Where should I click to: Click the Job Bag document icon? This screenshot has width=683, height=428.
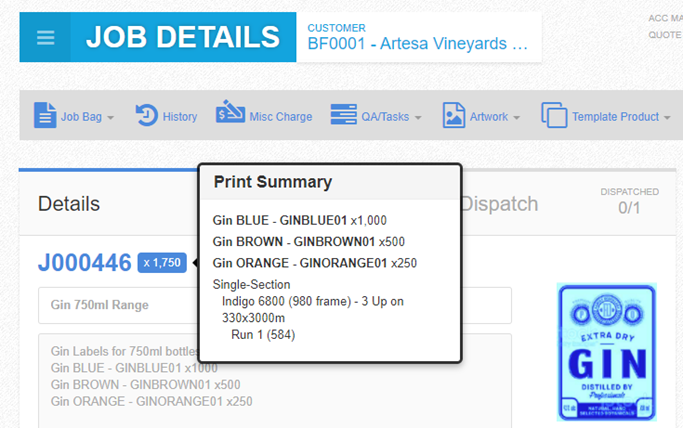45,115
